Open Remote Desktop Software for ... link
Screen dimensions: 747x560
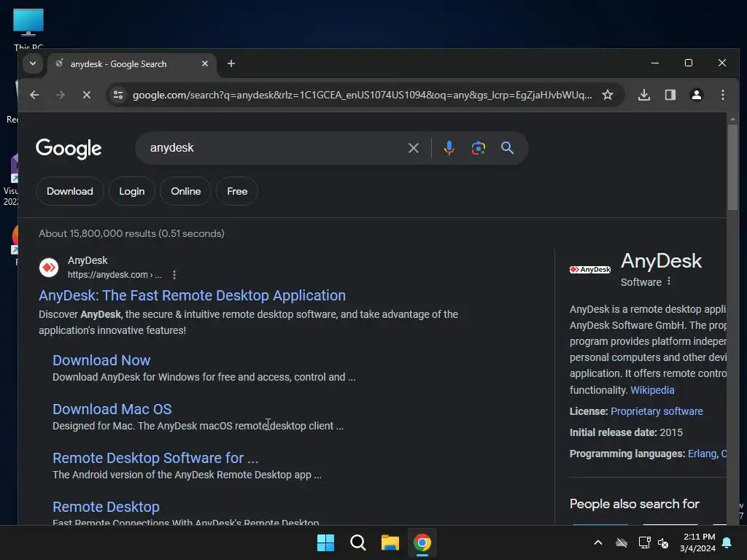coord(155,458)
